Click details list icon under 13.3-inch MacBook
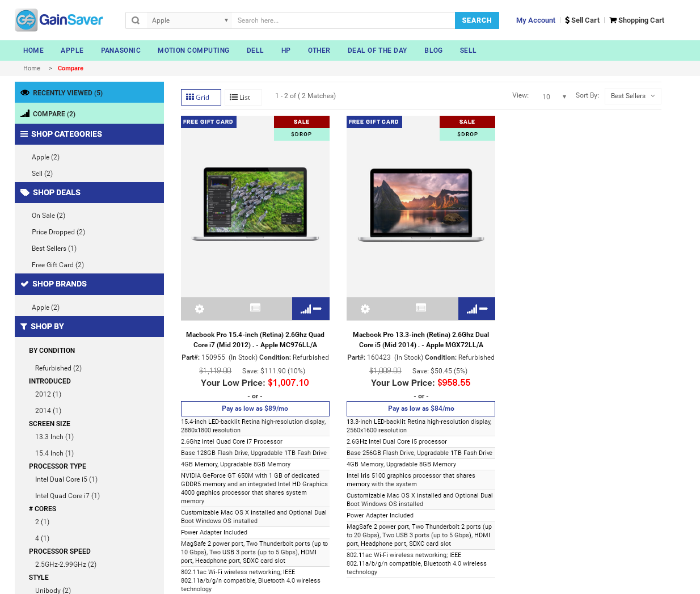This screenshot has width=700, height=594. (421, 307)
